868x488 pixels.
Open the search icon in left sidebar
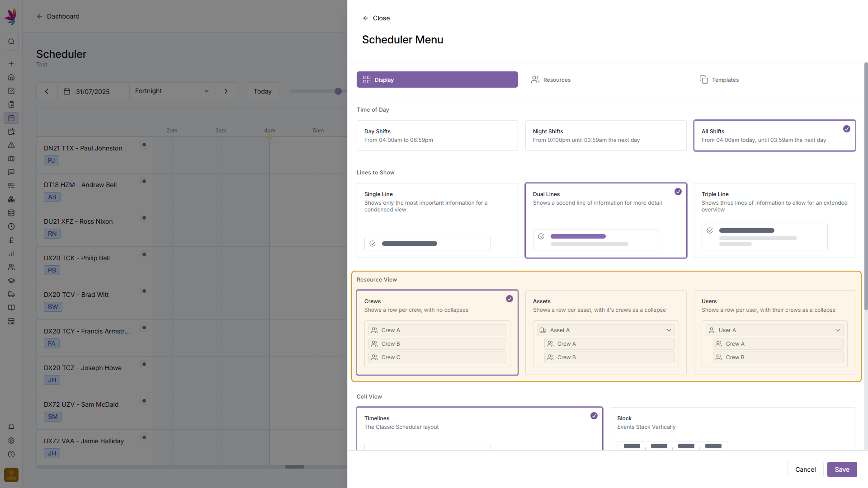(x=11, y=42)
